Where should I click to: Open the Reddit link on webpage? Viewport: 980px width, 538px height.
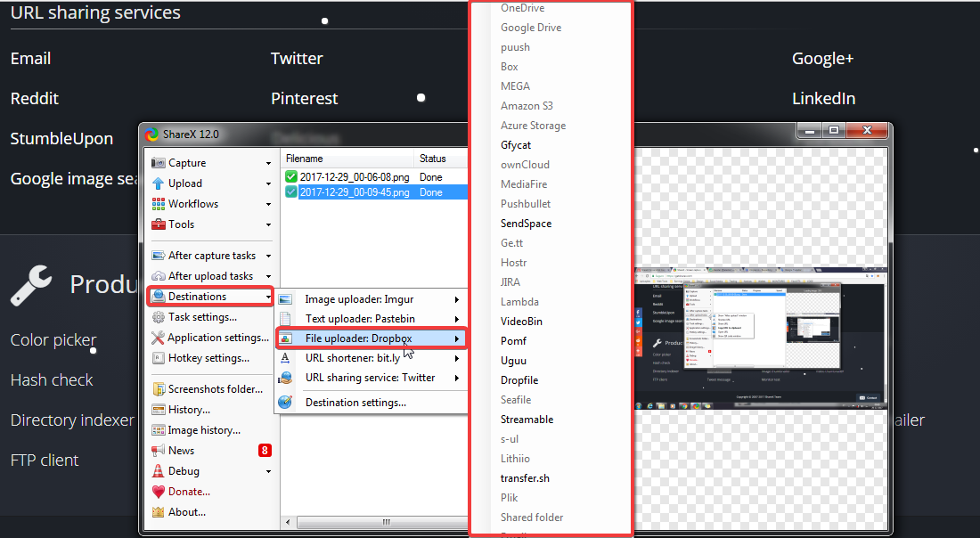coord(35,98)
